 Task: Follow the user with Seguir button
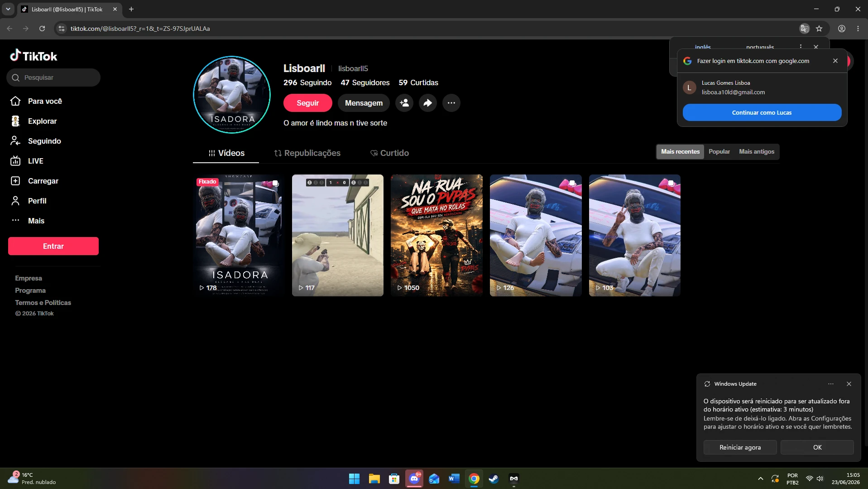click(308, 103)
